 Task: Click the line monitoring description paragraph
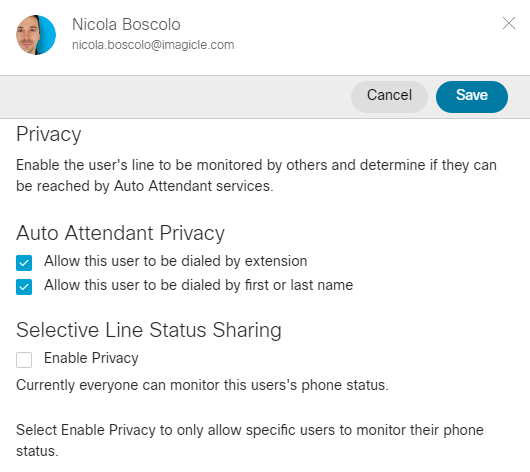tap(256, 175)
